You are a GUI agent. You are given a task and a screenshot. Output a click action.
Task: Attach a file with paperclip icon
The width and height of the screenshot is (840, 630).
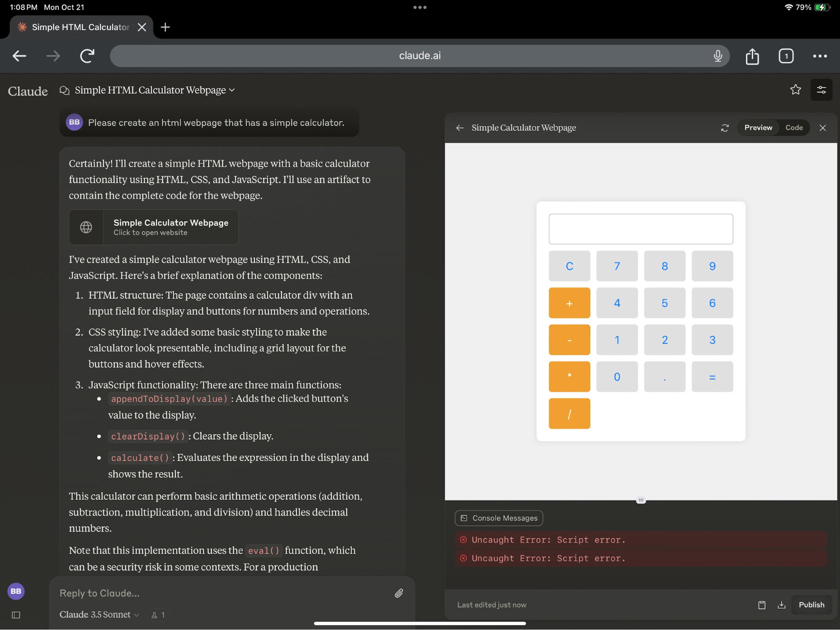(399, 593)
